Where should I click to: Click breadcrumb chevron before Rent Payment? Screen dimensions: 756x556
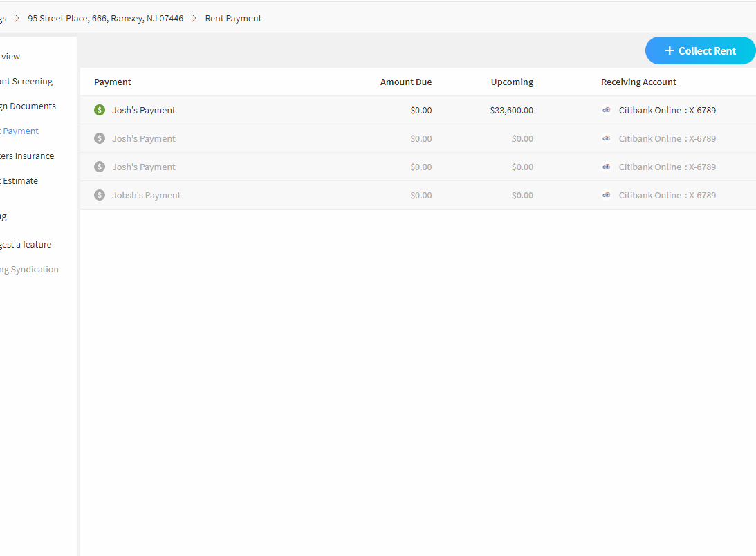point(194,19)
